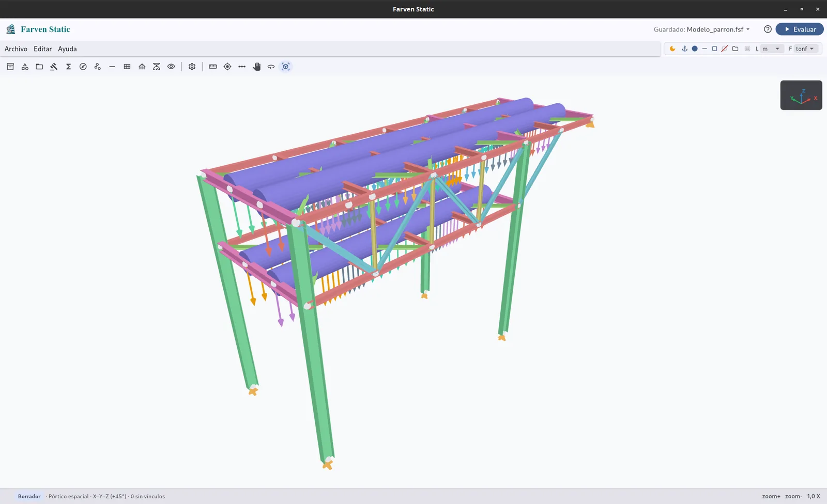The width and height of the screenshot is (827, 504).
Task: Toggle the square section display
Action: pos(714,49)
